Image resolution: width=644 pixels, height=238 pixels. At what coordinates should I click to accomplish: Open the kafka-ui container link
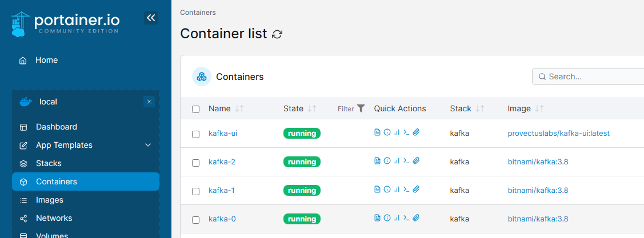pos(223,134)
